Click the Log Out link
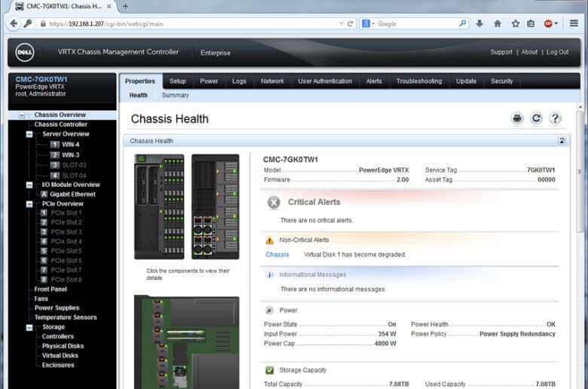588x389 pixels. click(557, 52)
